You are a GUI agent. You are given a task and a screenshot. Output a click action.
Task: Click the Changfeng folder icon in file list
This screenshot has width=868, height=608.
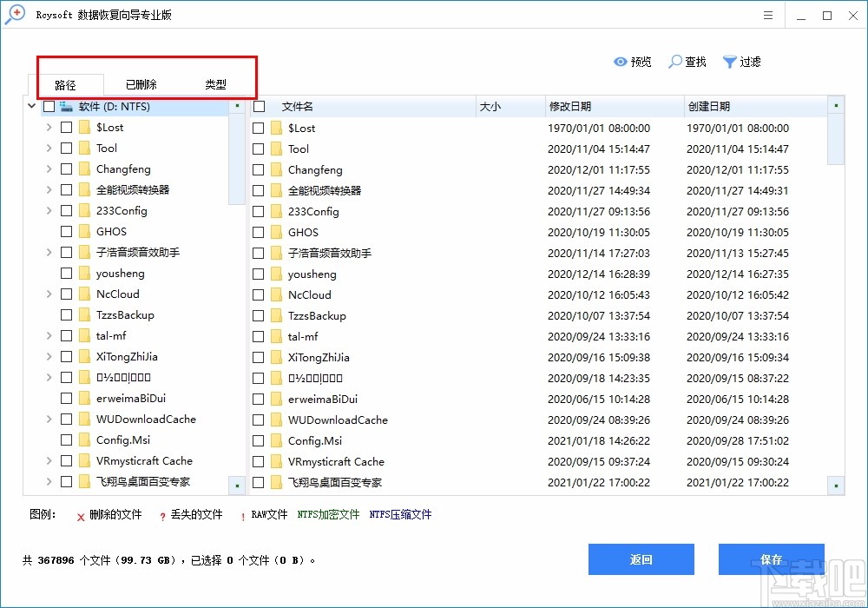274,169
